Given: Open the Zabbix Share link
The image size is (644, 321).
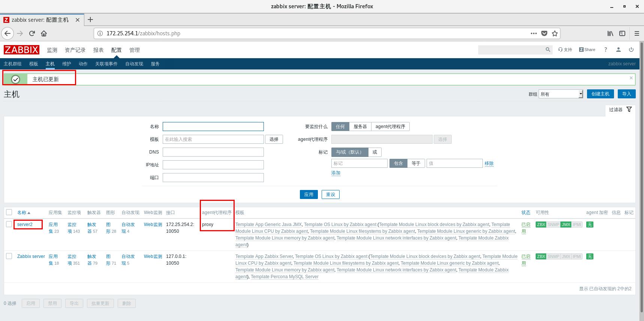Looking at the screenshot, I should (x=587, y=50).
